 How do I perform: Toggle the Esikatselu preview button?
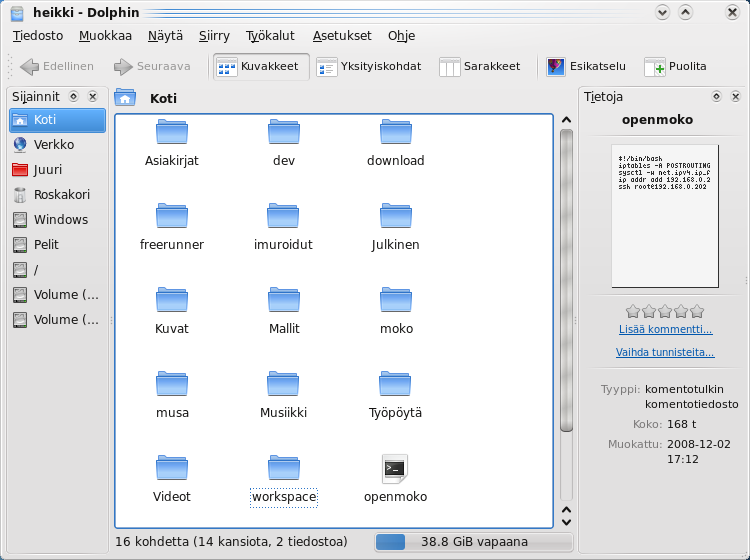point(586,67)
